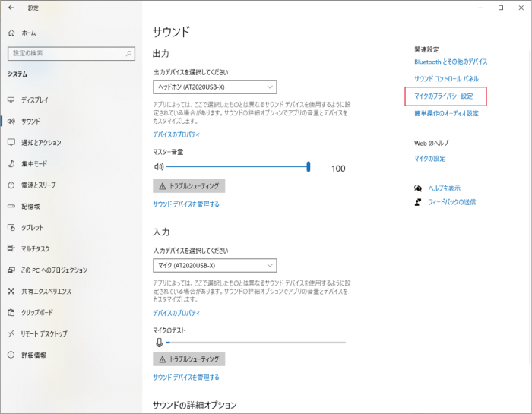Screen dimensions: 532x414
Task: Click the 100 volume value
Action: (x=338, y=169)
